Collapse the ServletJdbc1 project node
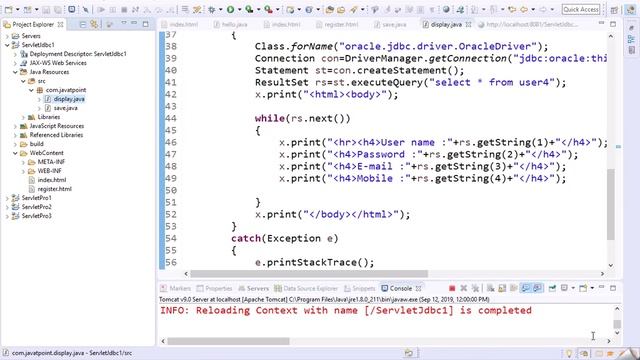Viewport: 640px width, 360px height. [7, 45]
